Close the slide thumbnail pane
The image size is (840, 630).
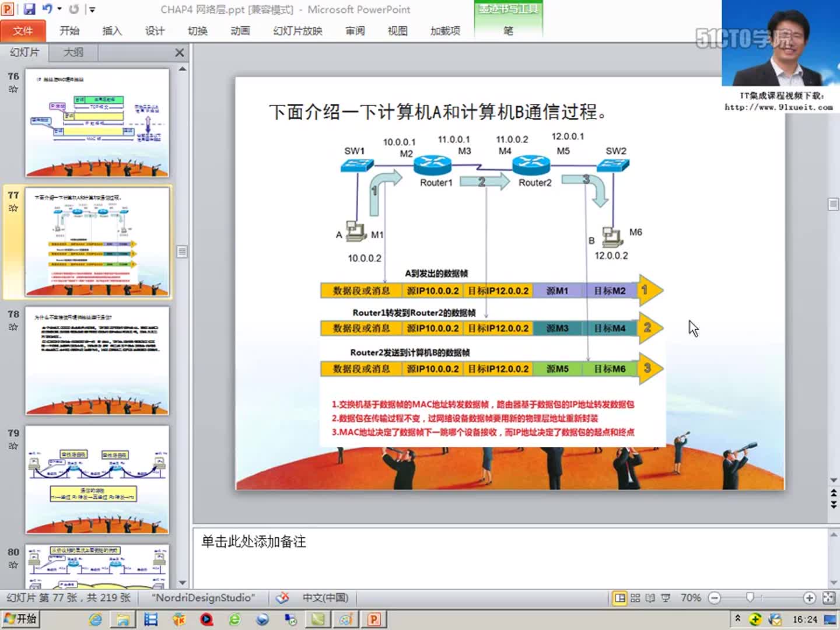pyautogui.click(x=179, y=53)
